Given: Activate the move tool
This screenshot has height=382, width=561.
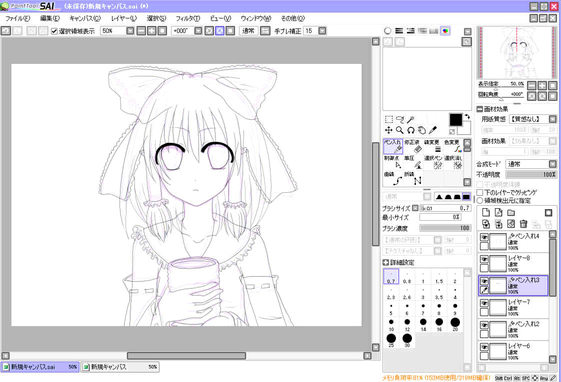Looking at the screenshot, I should [x=389, y=130].
